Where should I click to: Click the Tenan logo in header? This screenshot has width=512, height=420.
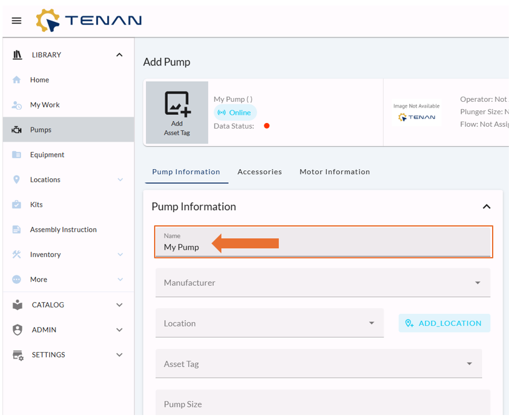coord(89,21)
